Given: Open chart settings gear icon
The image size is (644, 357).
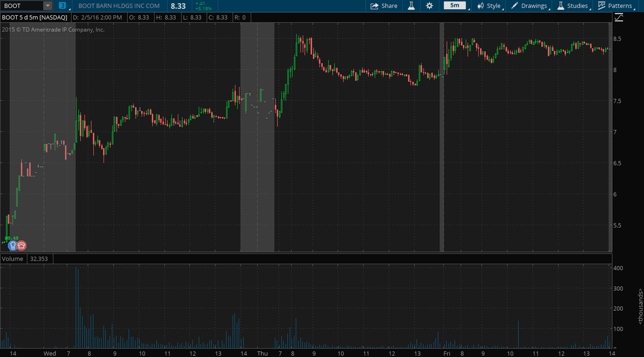Looking at the screenshot, I should pyautogui.click(x=429, y=6).
